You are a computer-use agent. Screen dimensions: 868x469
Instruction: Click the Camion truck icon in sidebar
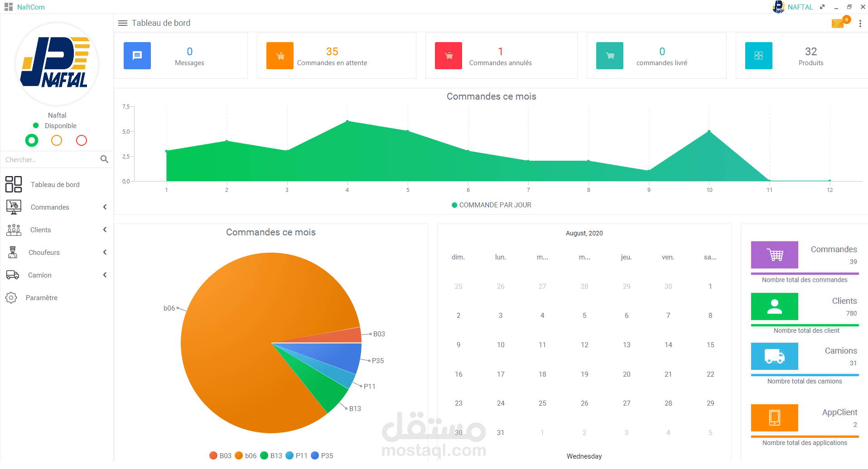coord(13,275)
